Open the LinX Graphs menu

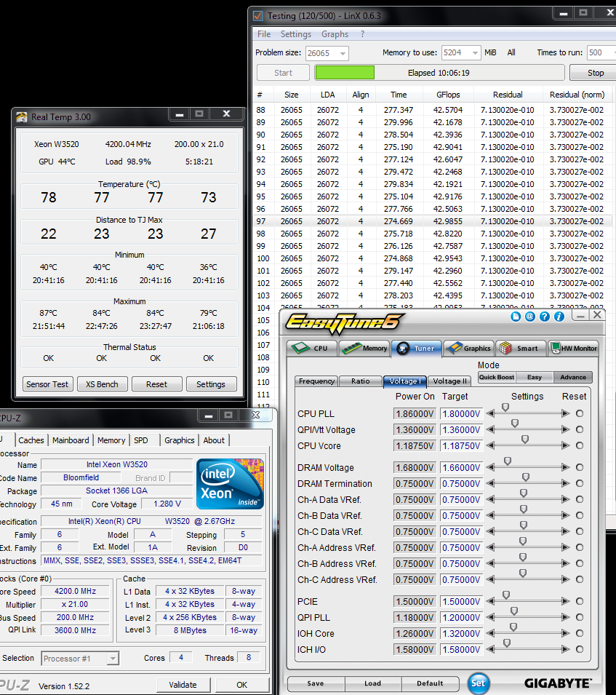tap(335, 34)
